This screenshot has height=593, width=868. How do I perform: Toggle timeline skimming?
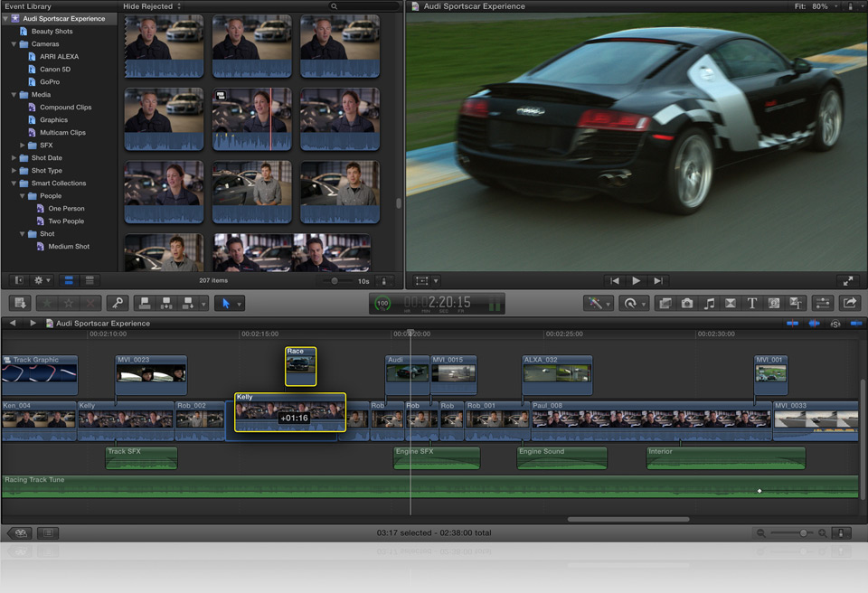pos(793,324)
